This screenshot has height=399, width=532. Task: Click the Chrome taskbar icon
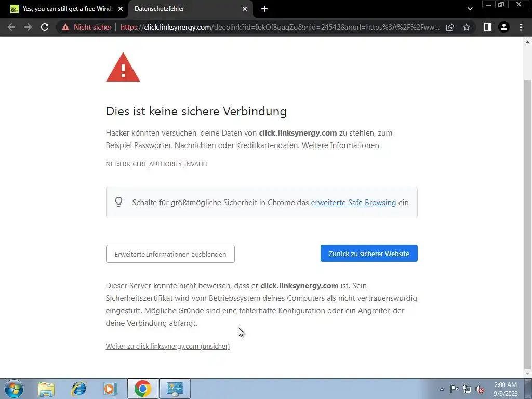pos(142,389)
